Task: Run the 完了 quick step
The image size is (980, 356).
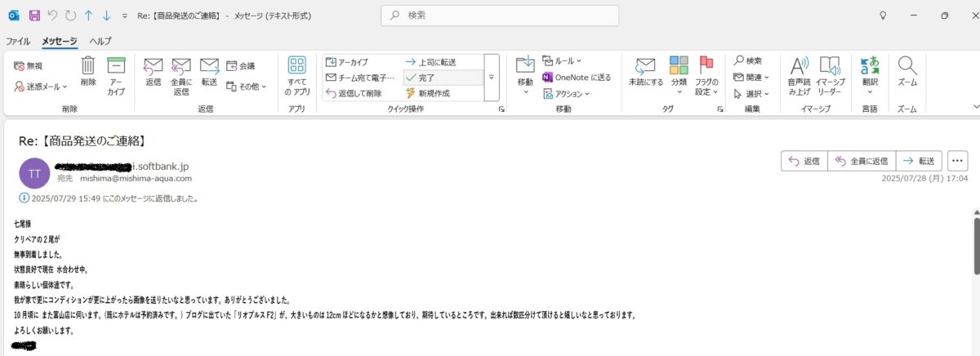Action: (x=443, y=78)
